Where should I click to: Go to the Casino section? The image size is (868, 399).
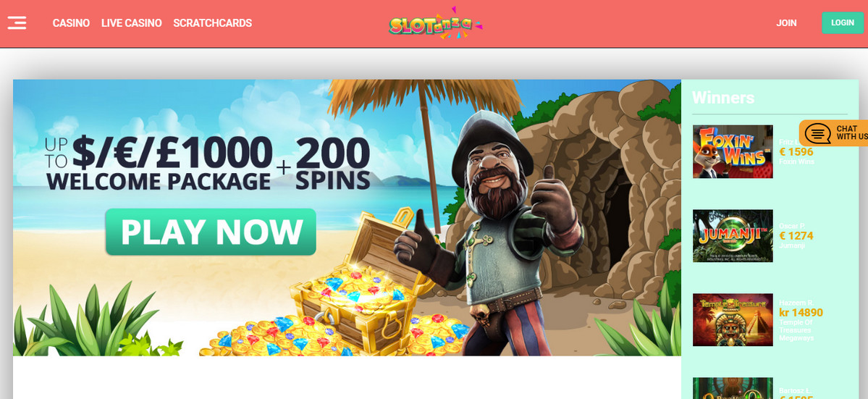click(71, 23)
